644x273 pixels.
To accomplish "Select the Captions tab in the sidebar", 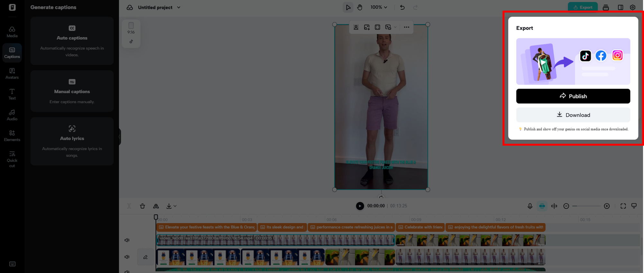I will click(x=12, y=53).
